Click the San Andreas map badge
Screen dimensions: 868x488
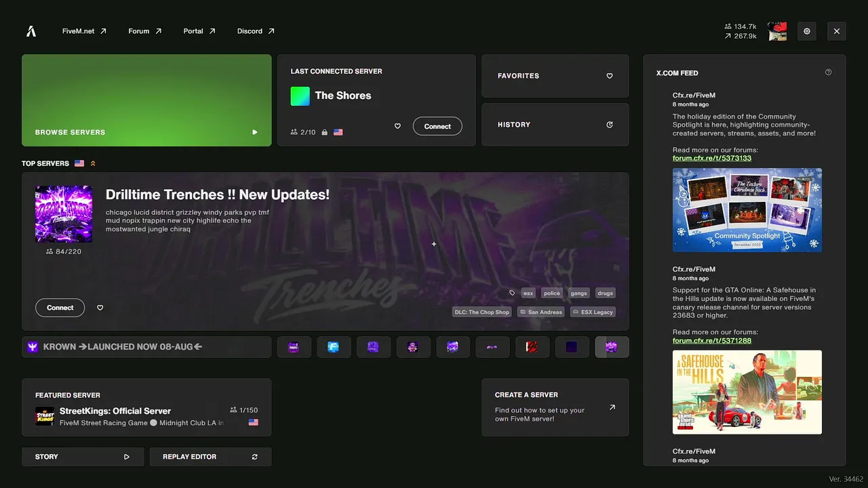click(x=541, y=312)
